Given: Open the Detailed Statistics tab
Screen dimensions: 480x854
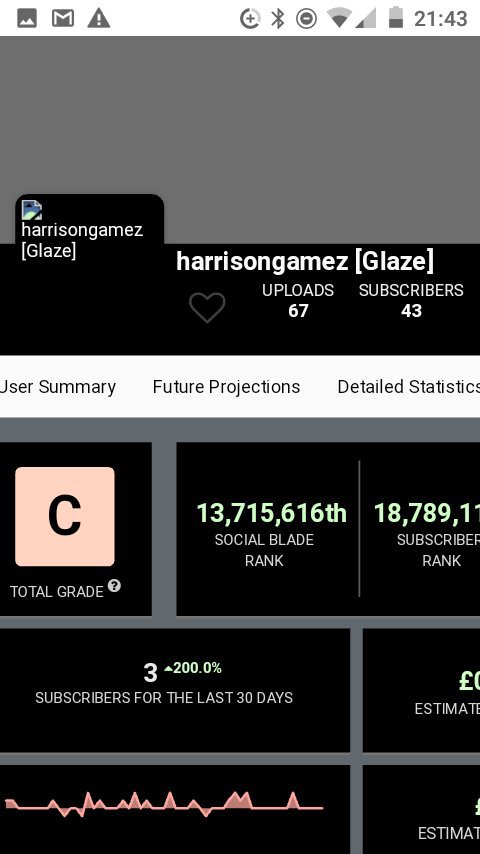Looking at the screenshot, I should pos(409,387).
